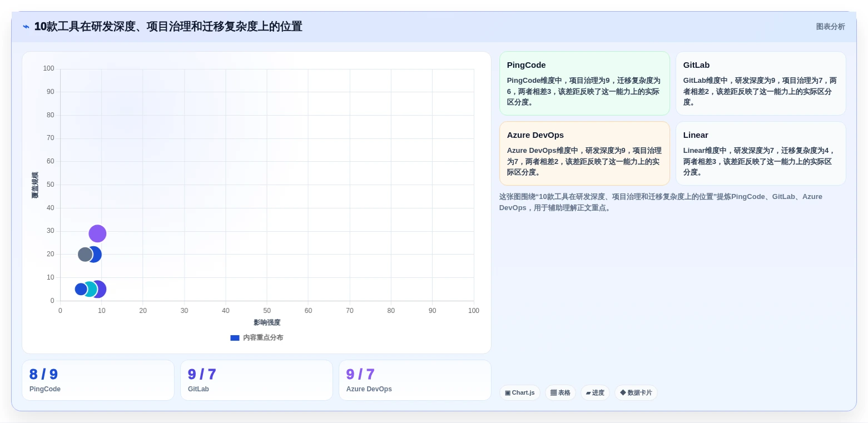The height and width of the screenshot is (423, 868).
Task: Click the 50 label on the x-axis
Action: tap(267, 311)
